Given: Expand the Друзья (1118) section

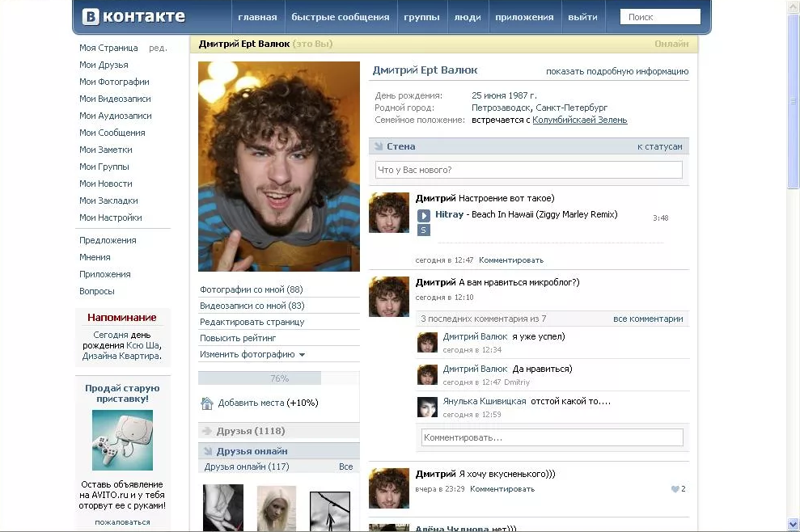Looking at the screenshot, I should (x=207, y=431).
